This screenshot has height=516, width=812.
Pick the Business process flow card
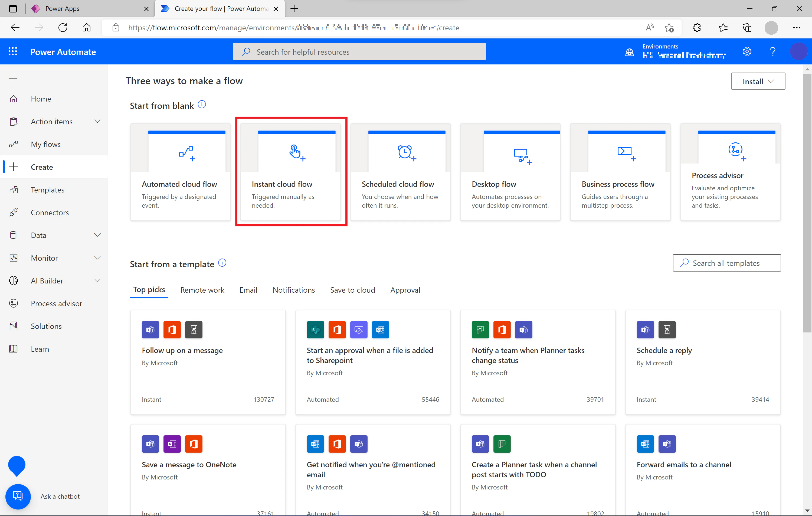[620, 172]
